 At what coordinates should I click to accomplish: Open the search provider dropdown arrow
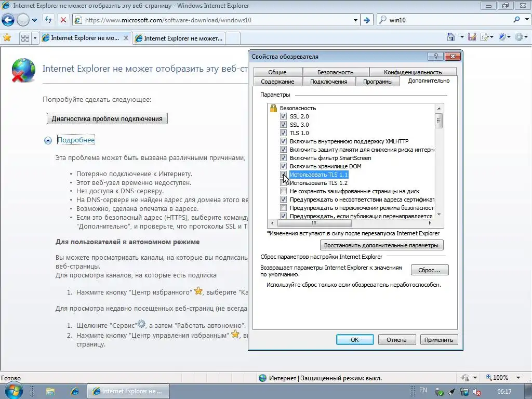tap(527, 20)
